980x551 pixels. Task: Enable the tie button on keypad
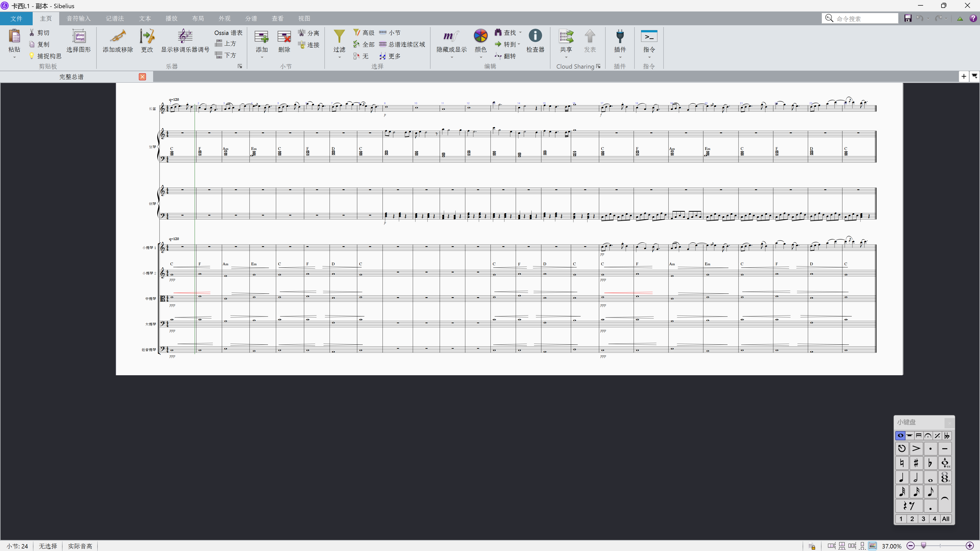(945, 499)
